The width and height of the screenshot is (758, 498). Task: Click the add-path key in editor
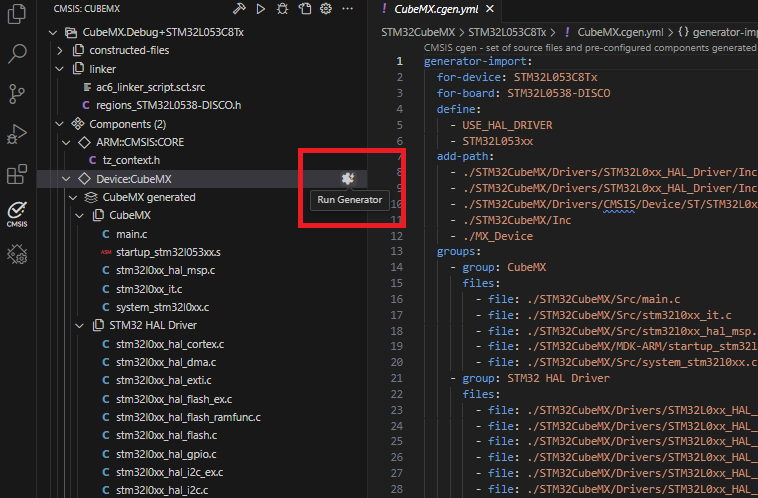462,157
